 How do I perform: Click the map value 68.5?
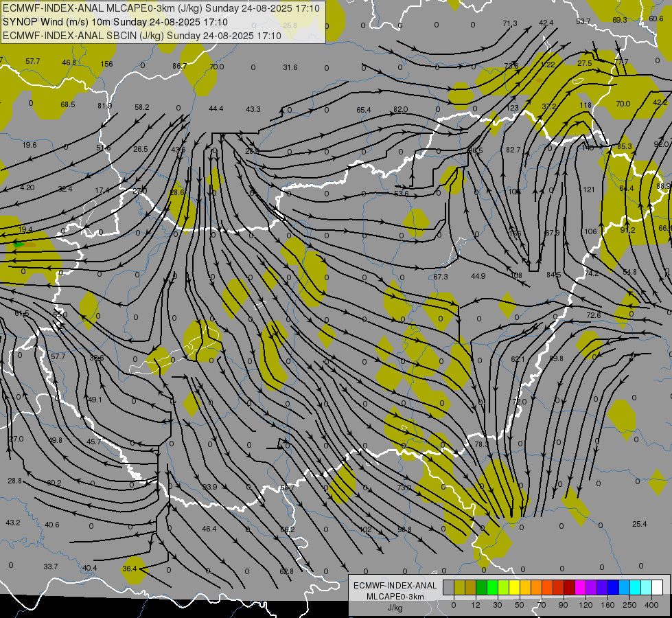pos(68,104)
